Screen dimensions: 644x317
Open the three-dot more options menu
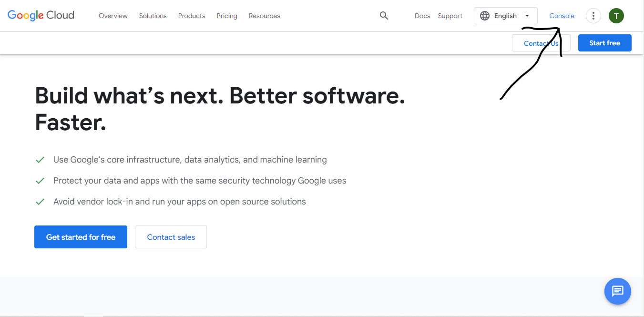click(x=593, y=16)
